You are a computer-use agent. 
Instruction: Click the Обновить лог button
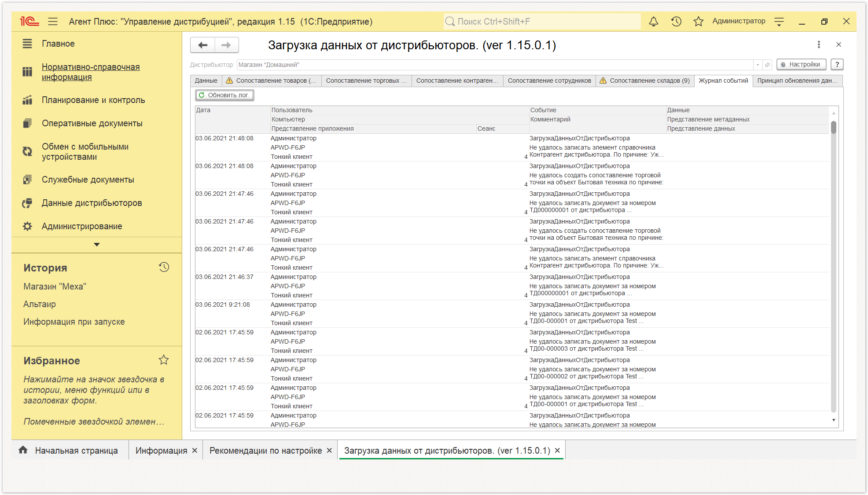pyautogui.click(x=224, y=95)
